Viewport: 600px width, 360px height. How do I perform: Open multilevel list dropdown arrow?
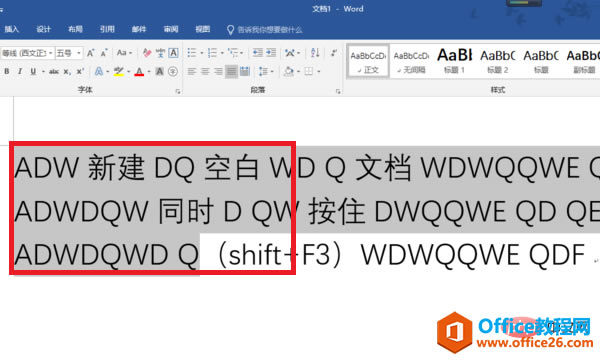coord(241,53)
